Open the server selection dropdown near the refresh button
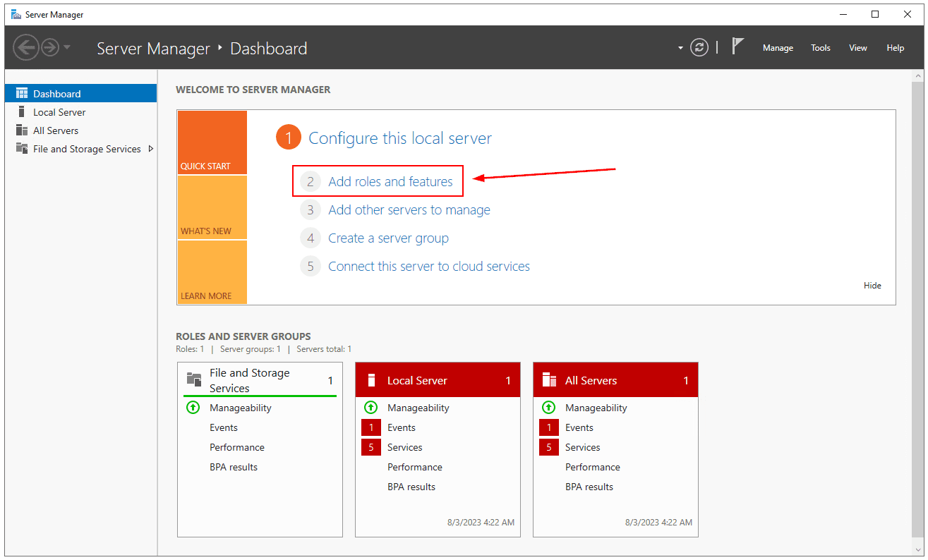Image resolution: width=928 pixels, height=560 pixels. tap(679, 47)
